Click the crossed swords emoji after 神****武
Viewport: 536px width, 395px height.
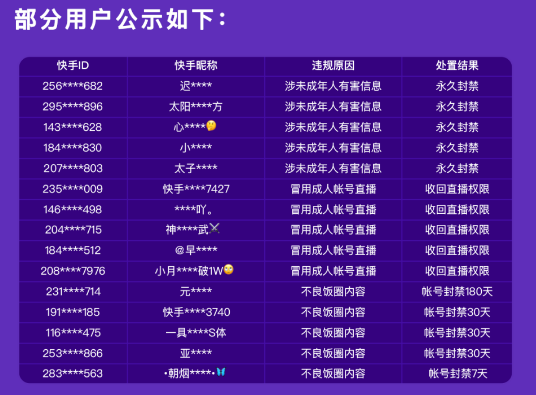pos(214,228)
